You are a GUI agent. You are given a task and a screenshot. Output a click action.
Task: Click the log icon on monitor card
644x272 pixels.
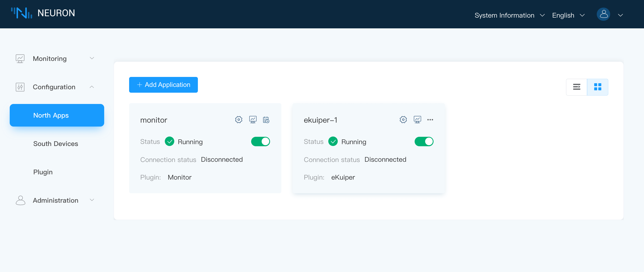click(x=266, y=120)
